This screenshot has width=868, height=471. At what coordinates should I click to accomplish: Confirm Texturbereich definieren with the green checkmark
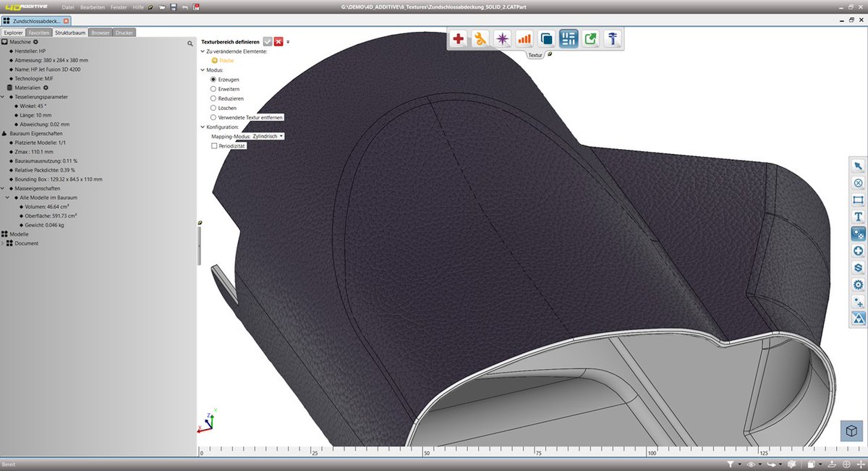click(267, 41)
